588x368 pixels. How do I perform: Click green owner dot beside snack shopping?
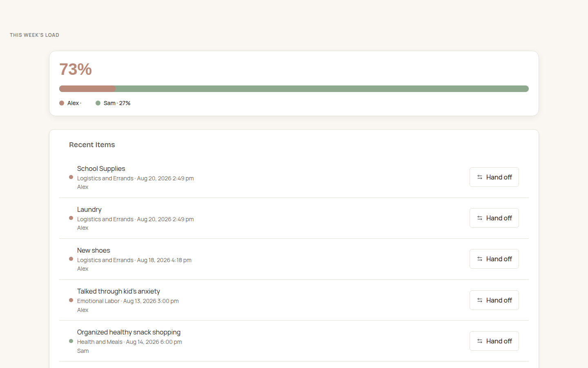[x=71, y=341]
